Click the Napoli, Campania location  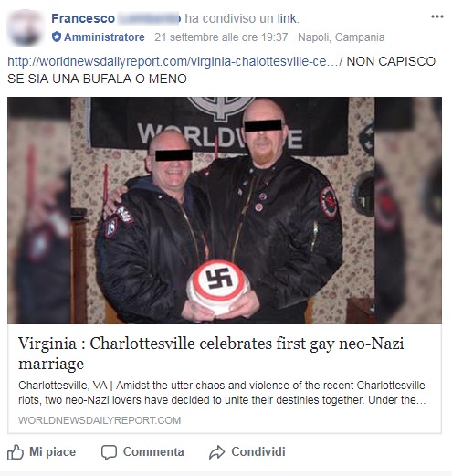point(341,37)
